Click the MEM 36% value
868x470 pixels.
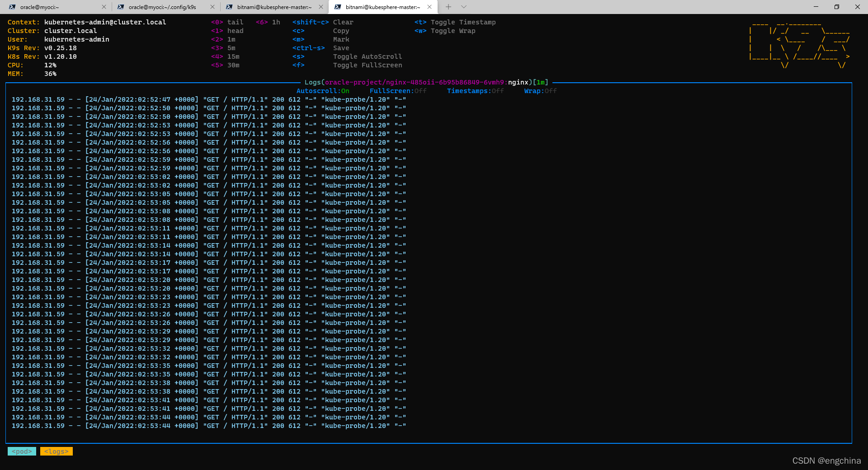(50, 74)
